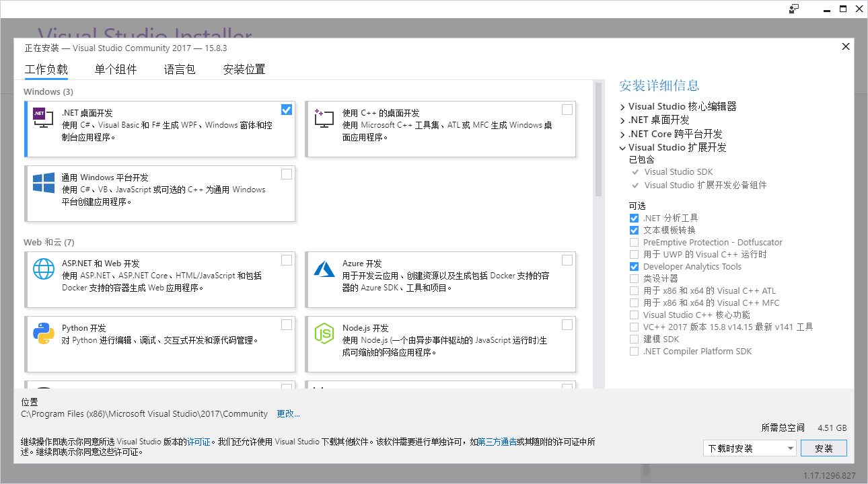Enable the 类设计器 option
Viewport: 868px width, 484px height.
tap(634, 279)
